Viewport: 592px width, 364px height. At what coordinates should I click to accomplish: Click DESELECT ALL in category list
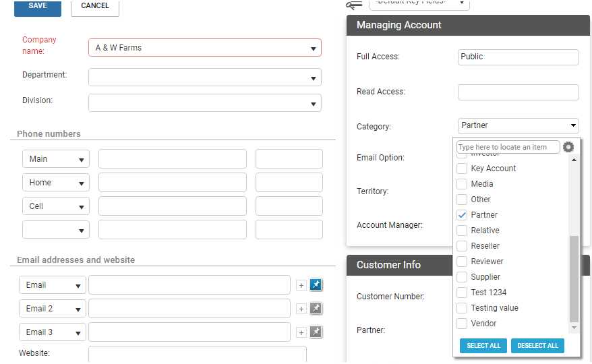click(x=537, y=346)
